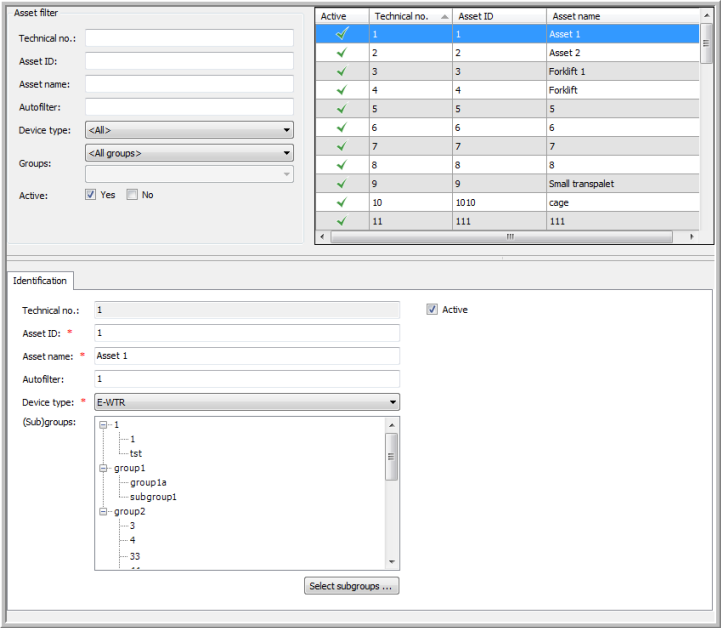This screenshot has width=721, height=628.
Task: Click the green checkmark for Forklift 1 row
Action: click(x=341, y=71)
